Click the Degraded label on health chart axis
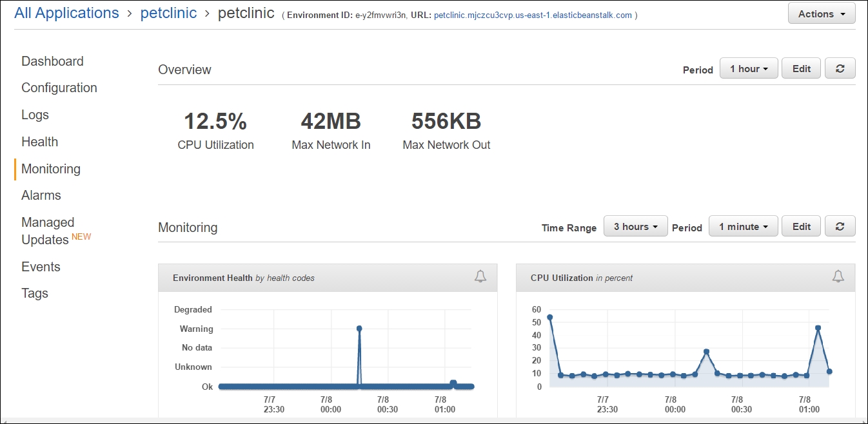868x424 pixels. 193,309
